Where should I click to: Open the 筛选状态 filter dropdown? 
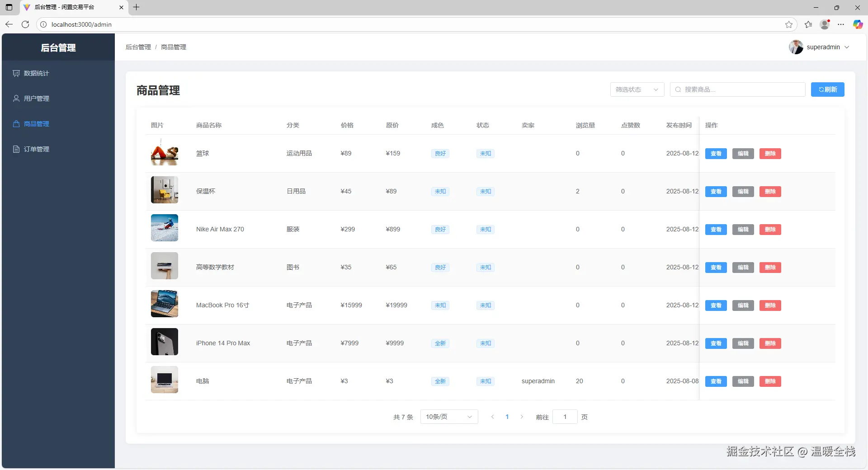pyautogui.click(x=637, y=89)
